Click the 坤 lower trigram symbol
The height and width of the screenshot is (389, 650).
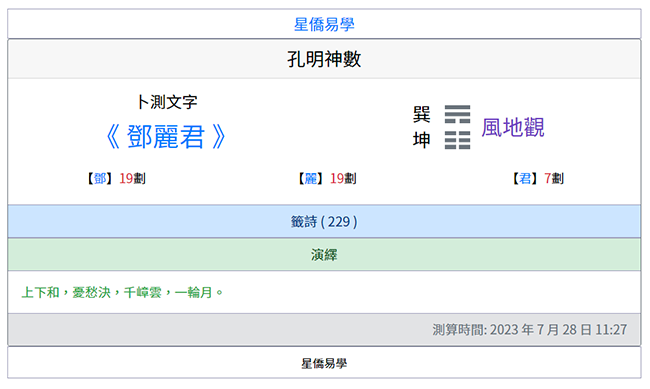[x=457, y=140]
